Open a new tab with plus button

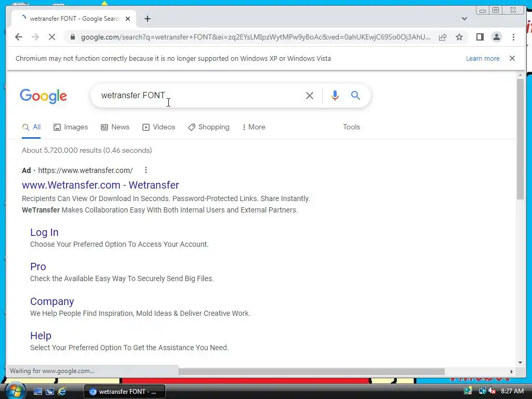pyautogui.click(x=147, y=19)
